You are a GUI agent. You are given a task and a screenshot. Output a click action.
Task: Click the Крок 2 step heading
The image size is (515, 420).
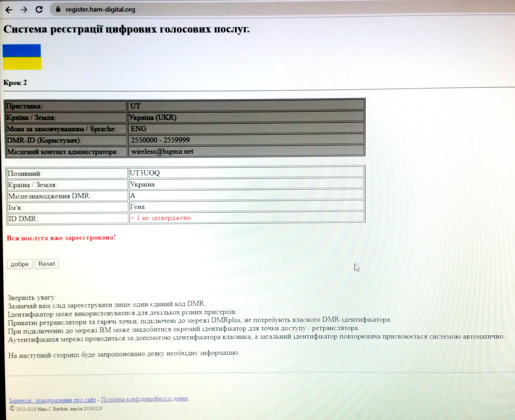[x=15, y=83]
